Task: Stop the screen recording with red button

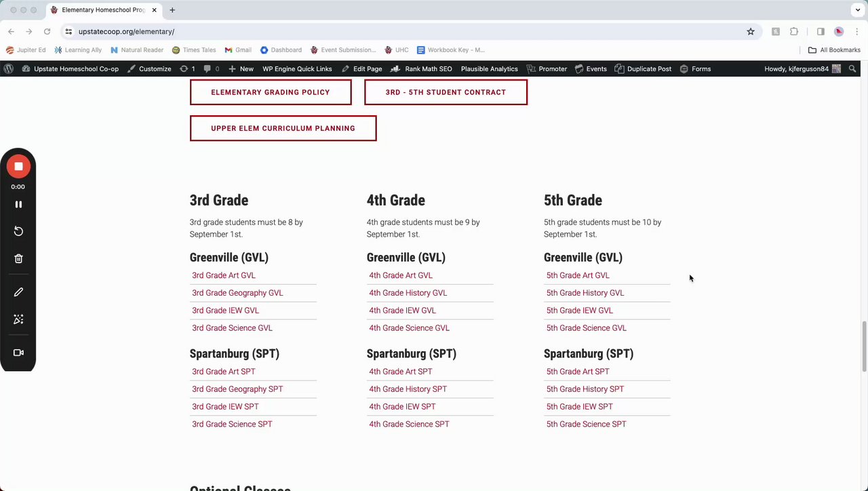Action: (x=18, y=166)
